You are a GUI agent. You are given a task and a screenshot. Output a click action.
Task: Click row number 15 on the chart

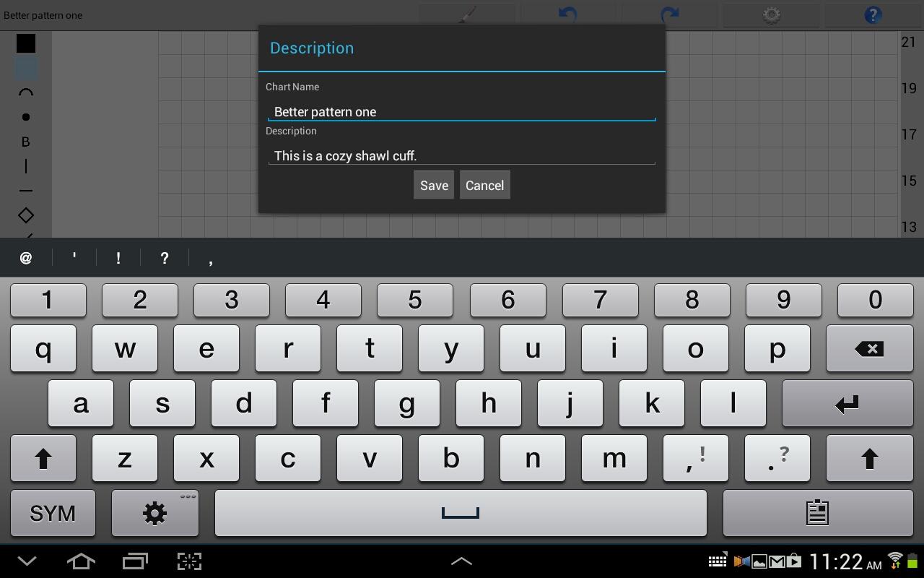tap(909, 181)
